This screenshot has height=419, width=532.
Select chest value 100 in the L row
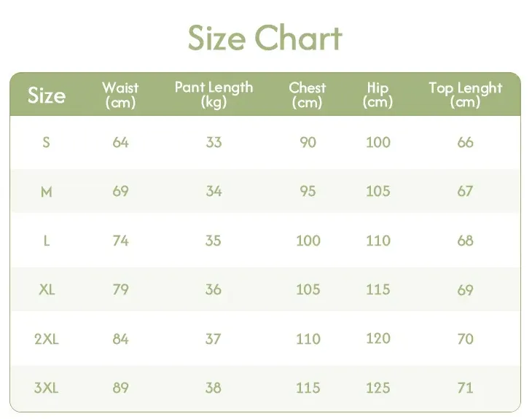point(308,240)
